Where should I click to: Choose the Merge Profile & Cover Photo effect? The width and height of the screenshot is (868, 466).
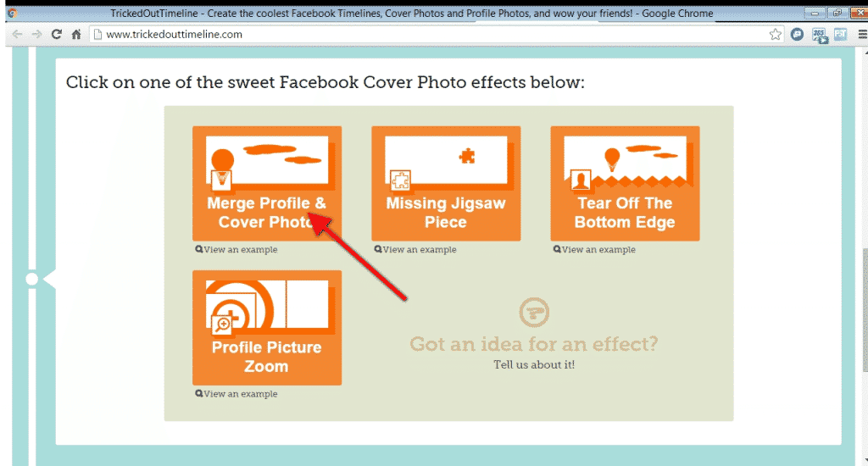pos(267,183)
